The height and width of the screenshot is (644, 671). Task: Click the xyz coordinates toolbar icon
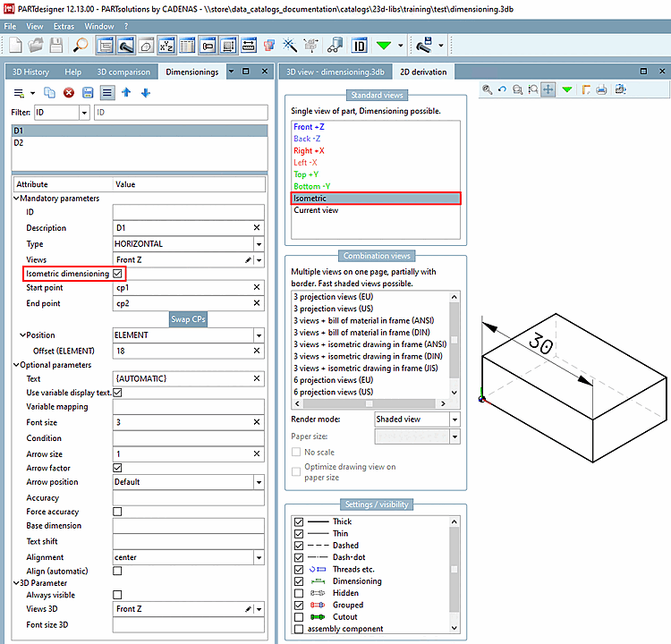166,45
